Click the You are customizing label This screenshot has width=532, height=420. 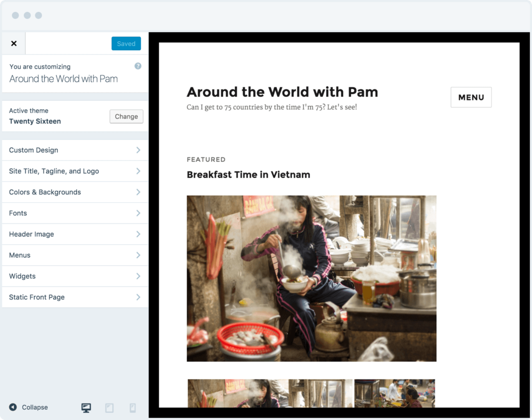[x=40, y=67]
